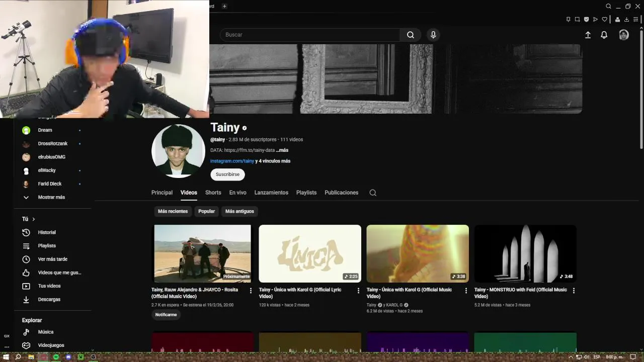Screen dimensions: 644x362
Task: Open MONSTRUO with Feid video thumbnail
Action: click(525, 253)
